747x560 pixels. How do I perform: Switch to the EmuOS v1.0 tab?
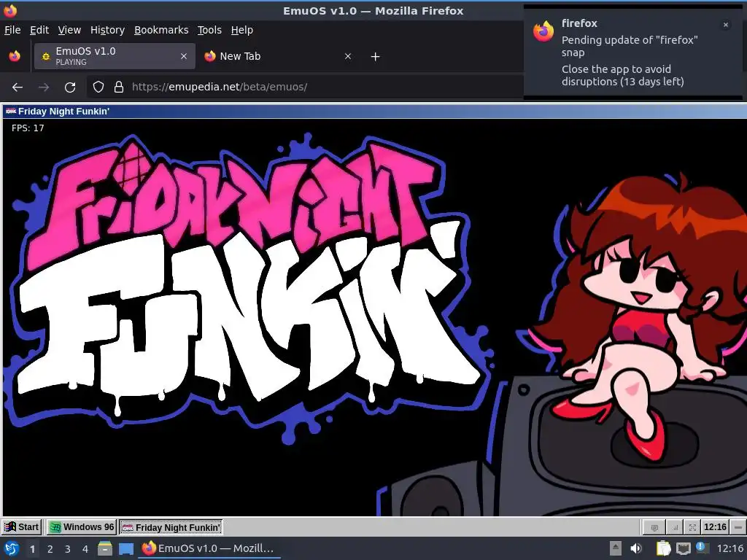(115, 56)
